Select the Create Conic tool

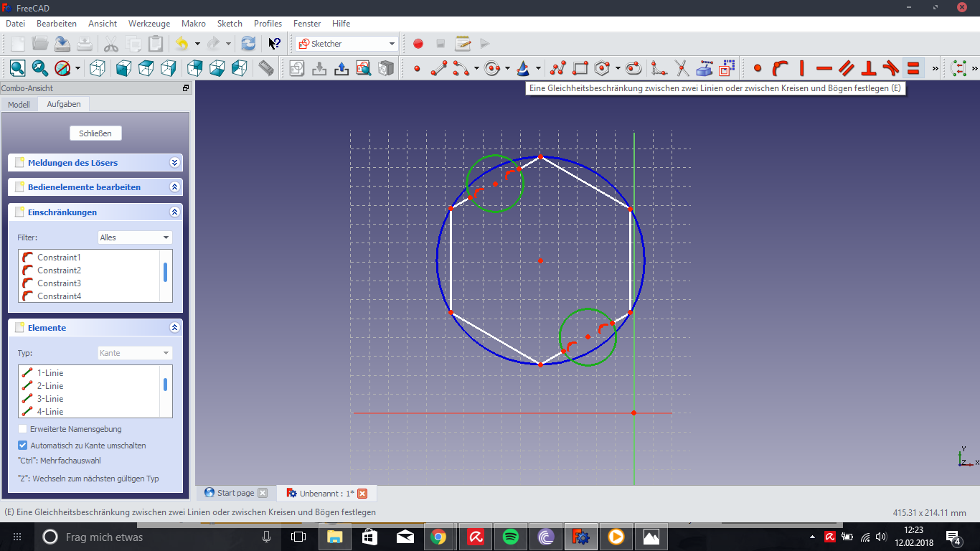(523, 68)
